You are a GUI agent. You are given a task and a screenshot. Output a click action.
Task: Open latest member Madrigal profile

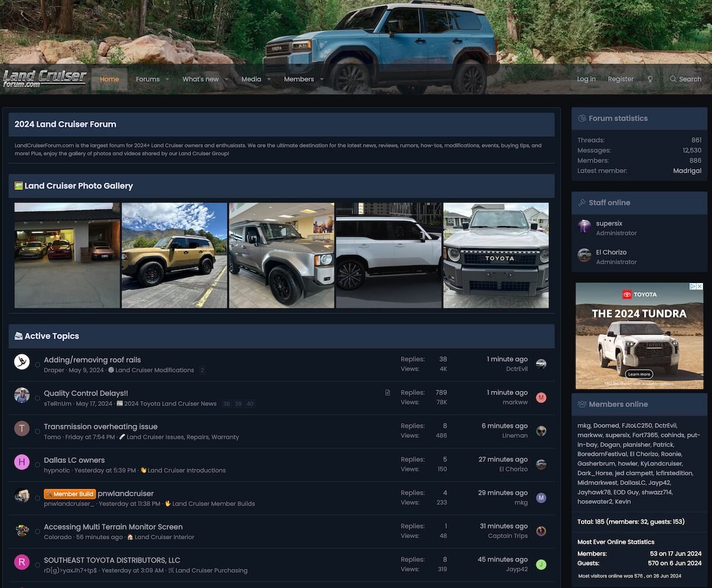pyautogui.click(x=687, y=171)
